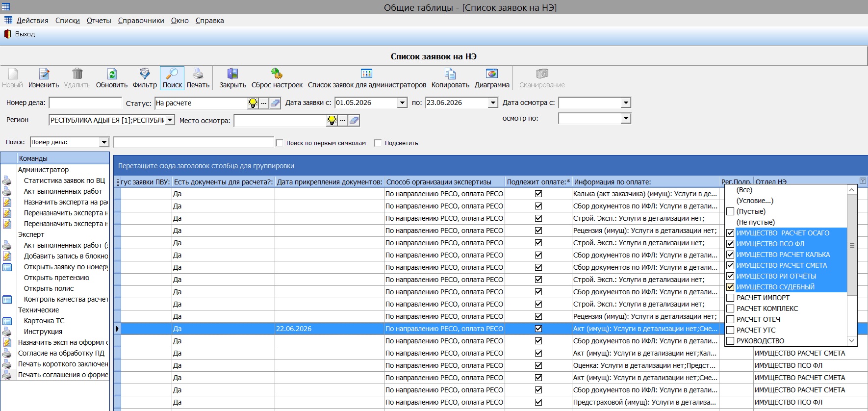
Task: Expand the Дата заявки с date picker
Action: click(403, 103)
